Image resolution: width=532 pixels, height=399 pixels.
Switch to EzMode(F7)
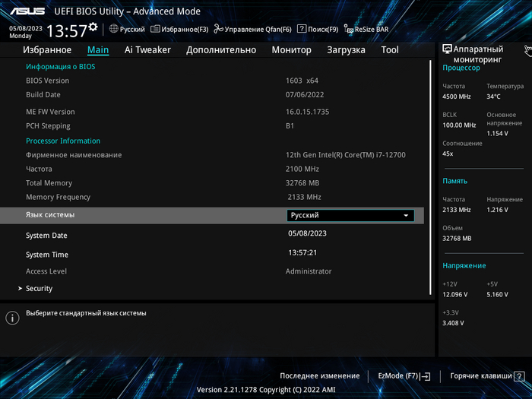point(404,375)
